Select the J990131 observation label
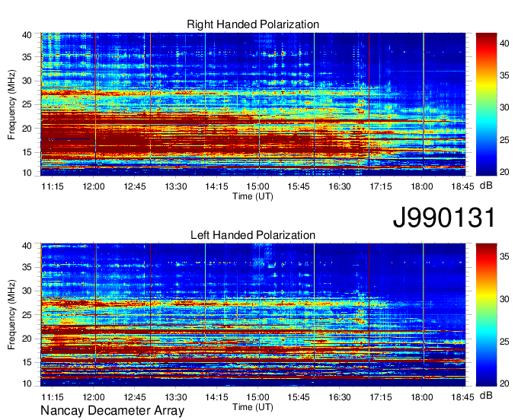This screenshot has height=420, width=518. coord(444,218)
